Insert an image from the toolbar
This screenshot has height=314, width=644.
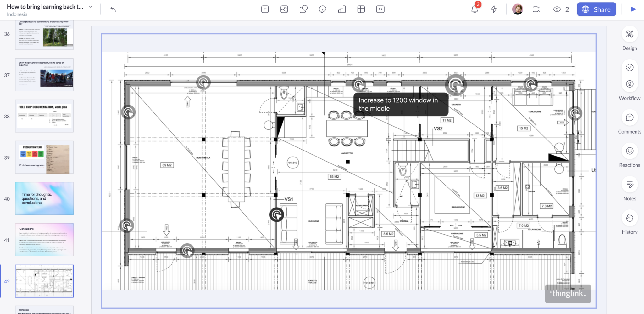pos(284,9)
